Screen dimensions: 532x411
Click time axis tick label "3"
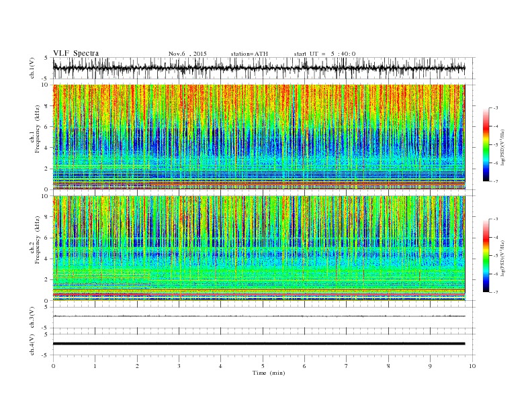[179, 366]
